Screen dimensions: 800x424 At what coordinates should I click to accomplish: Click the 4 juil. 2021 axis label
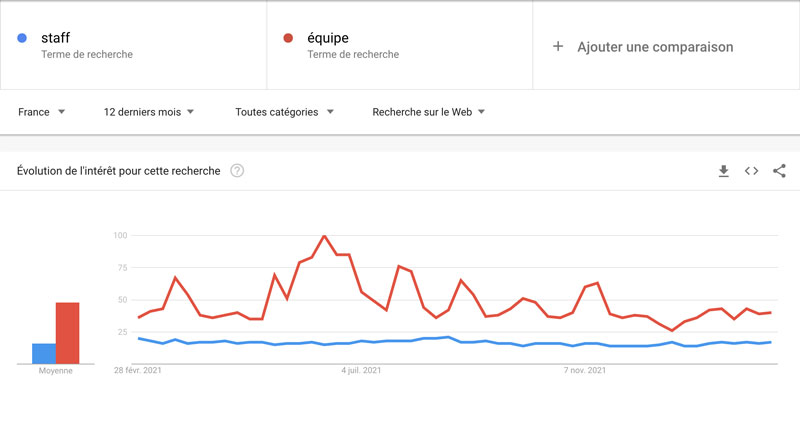362,371
